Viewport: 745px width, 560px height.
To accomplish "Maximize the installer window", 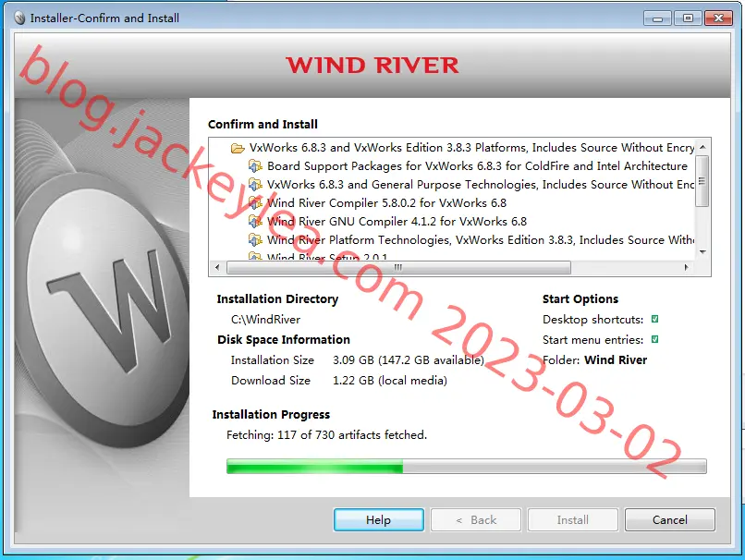I will click(x=688, y=18).
